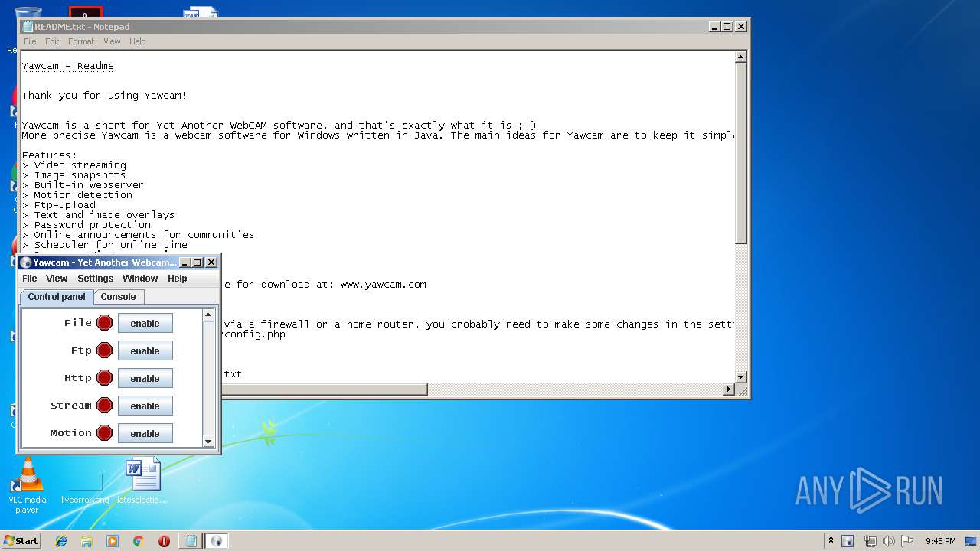Screen dimensions: 980x551
Task: Click the Yawcam title bar icon
Action: 26,262
